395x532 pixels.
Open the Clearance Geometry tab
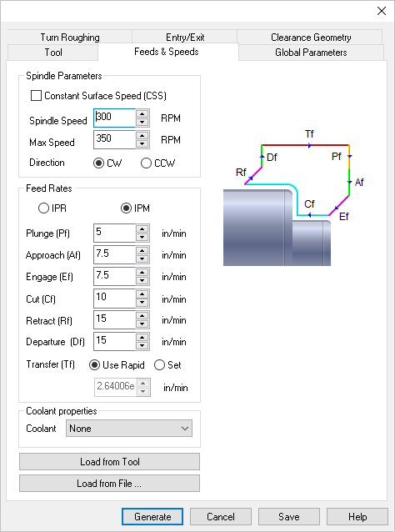[310, 37]
